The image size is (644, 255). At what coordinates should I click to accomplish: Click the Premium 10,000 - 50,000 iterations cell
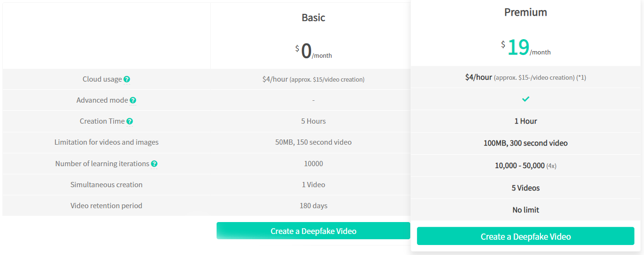click(x=526, y=166)
